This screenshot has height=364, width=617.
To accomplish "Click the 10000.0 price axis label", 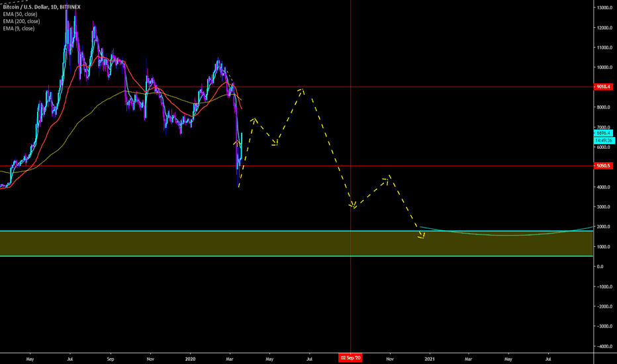I will [x=604, y=68].
